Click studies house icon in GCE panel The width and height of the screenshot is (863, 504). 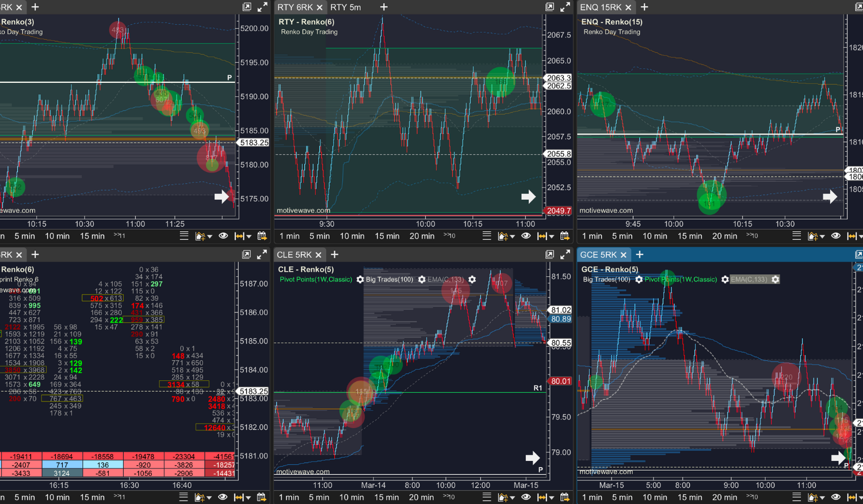(812, 497)
